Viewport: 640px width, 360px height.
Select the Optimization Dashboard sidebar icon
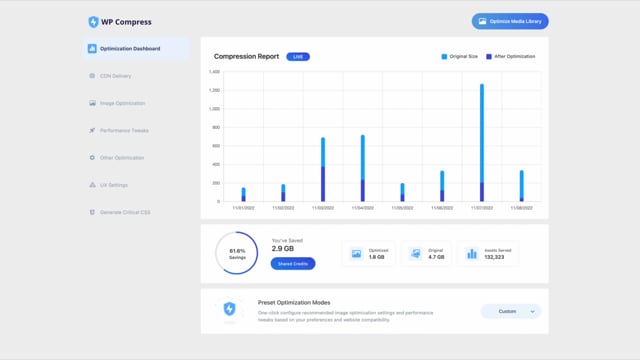pos(92,49)
